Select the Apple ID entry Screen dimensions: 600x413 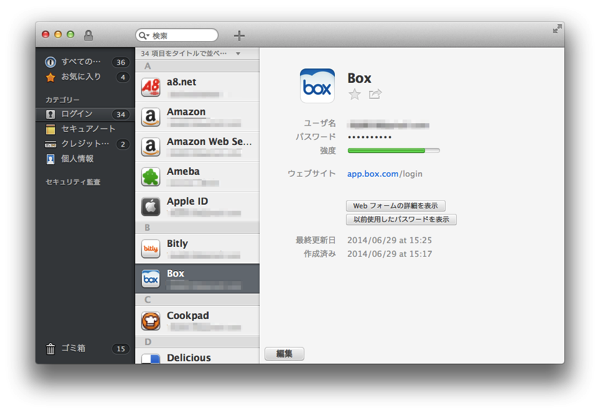coord(197,206)
